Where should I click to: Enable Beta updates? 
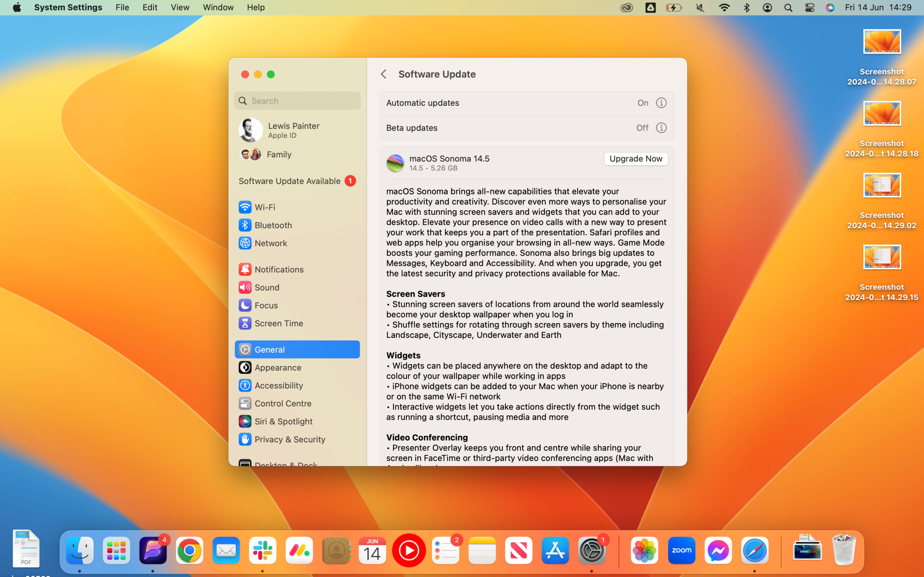tap(642, 128)
